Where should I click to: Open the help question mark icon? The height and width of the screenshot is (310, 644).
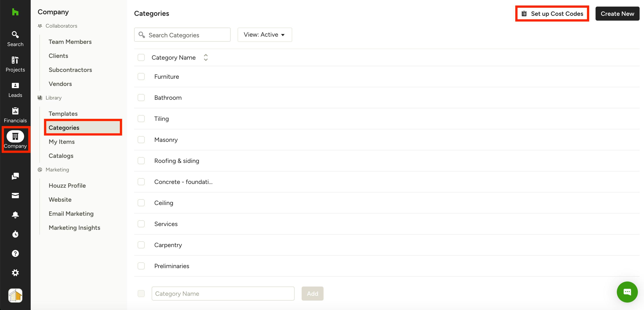(x=15, y=253)
